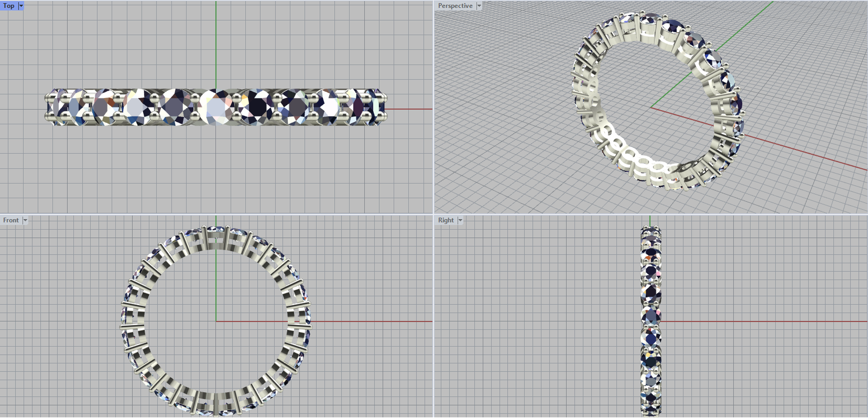This screenshot has width=868, height=419.
Task: Click the axis origin inside Front viewport ring
Action: pyautogui.click(x=216, y=321)
